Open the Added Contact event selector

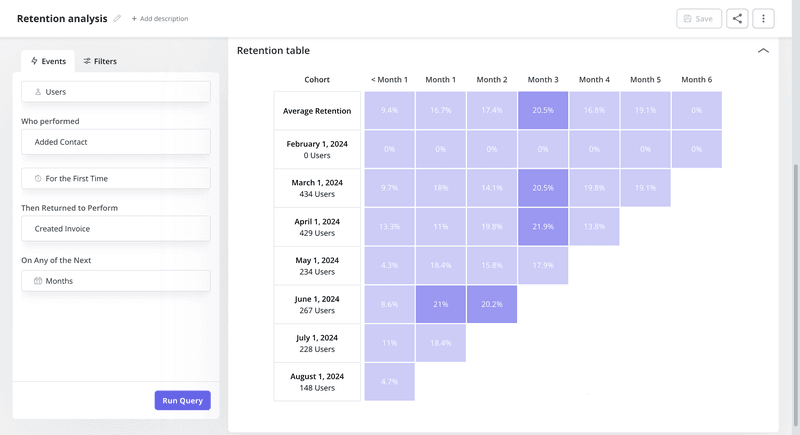[116, 142]
